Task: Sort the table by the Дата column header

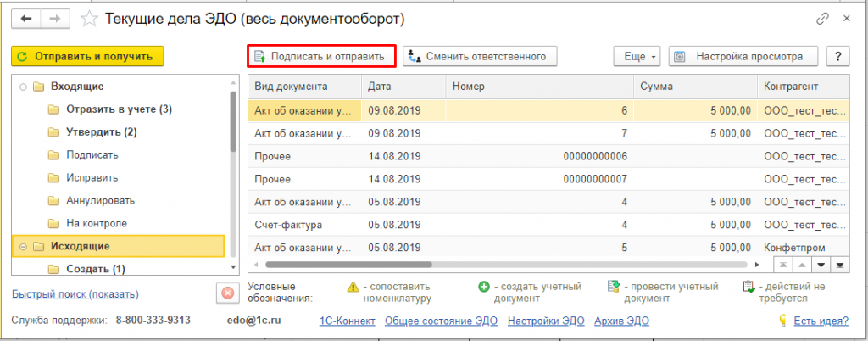Action: [403, 87]
